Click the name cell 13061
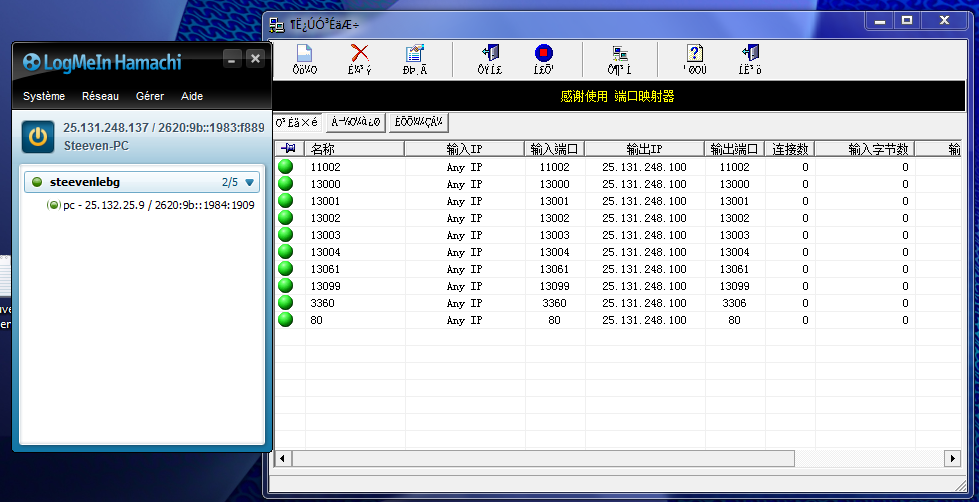979x502 pixels. coord(325,268)
